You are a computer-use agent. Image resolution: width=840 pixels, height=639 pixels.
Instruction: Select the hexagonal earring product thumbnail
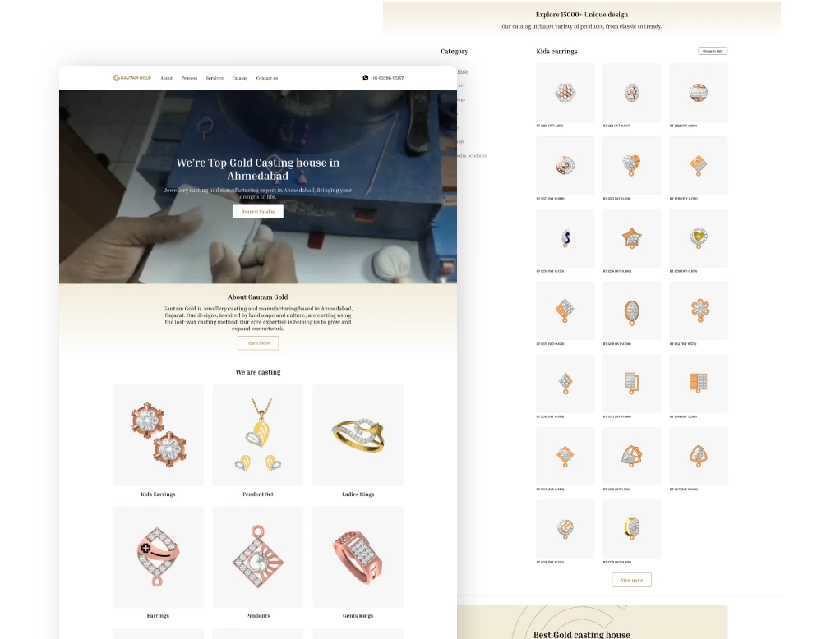(x=565, y=93)
